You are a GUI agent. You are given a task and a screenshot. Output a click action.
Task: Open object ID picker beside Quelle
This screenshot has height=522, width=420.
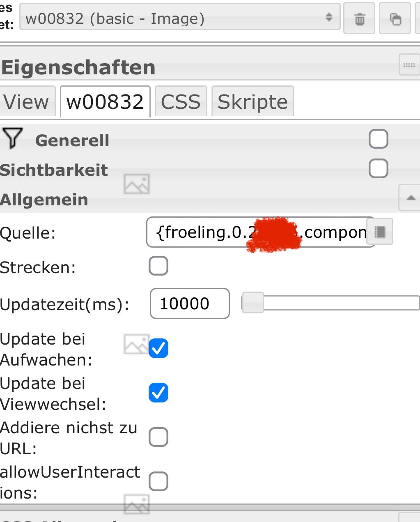click(x=380, y=232)
